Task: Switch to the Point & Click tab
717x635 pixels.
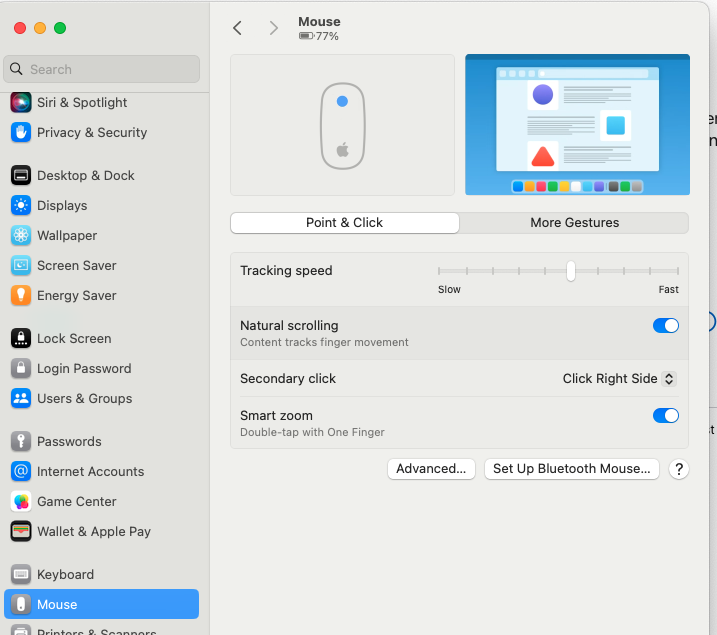Action: click(345, 223)
